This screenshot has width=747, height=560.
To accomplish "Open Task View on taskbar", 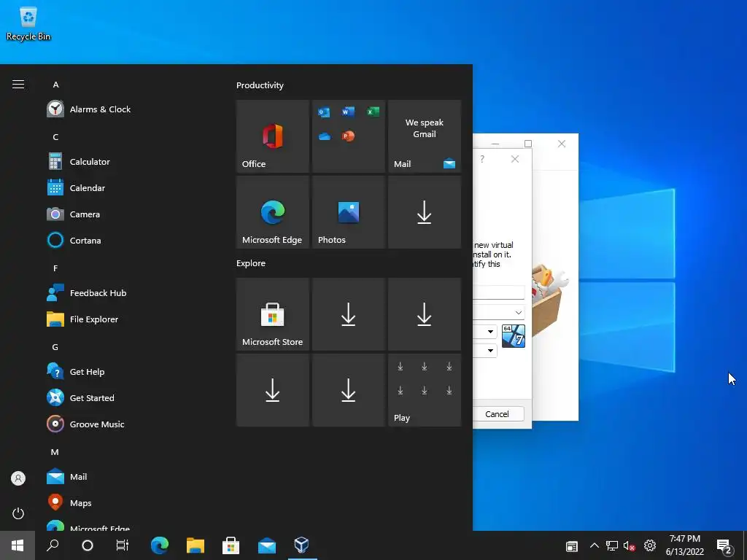I will [x=123, y=545].
